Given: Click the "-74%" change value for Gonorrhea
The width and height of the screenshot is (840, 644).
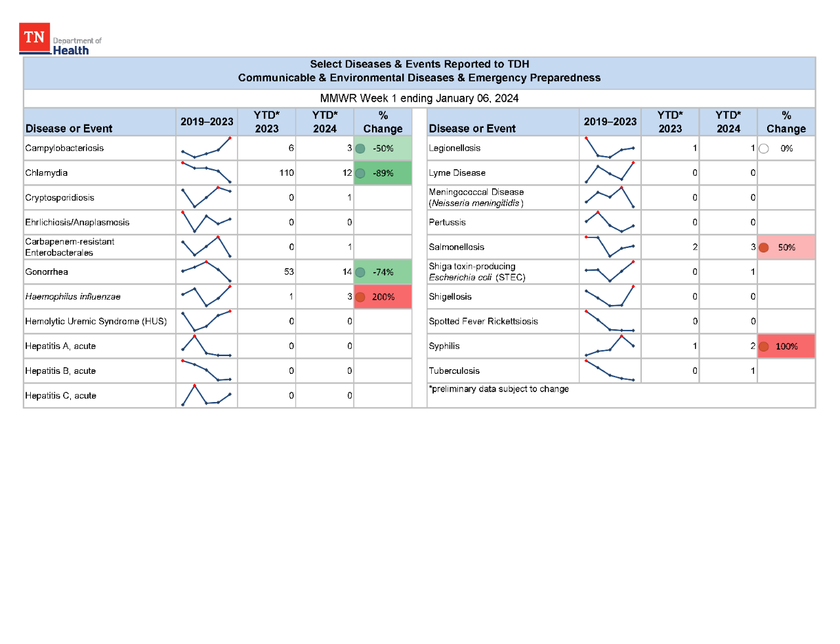Looking at the screenshot, I should (x=383, y=272).
